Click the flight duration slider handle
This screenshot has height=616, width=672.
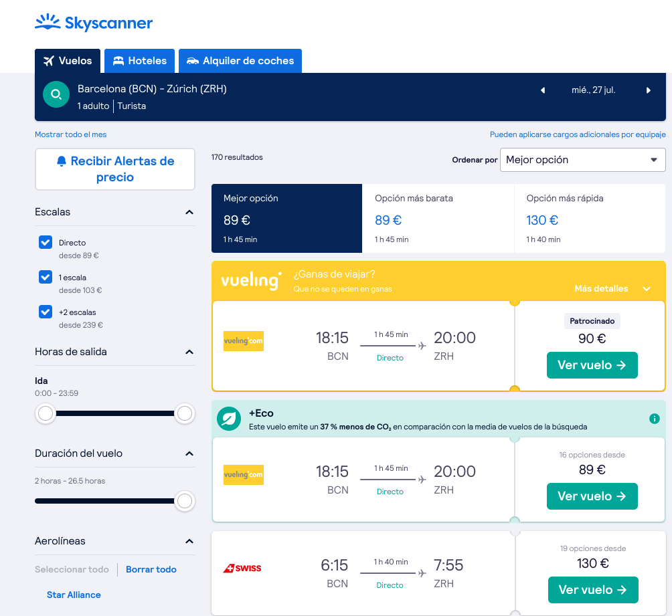(185, 501)
